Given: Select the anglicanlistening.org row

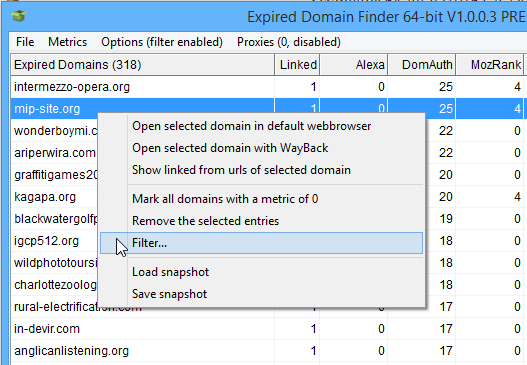Looking at the screenshot, I should (267, 351).
